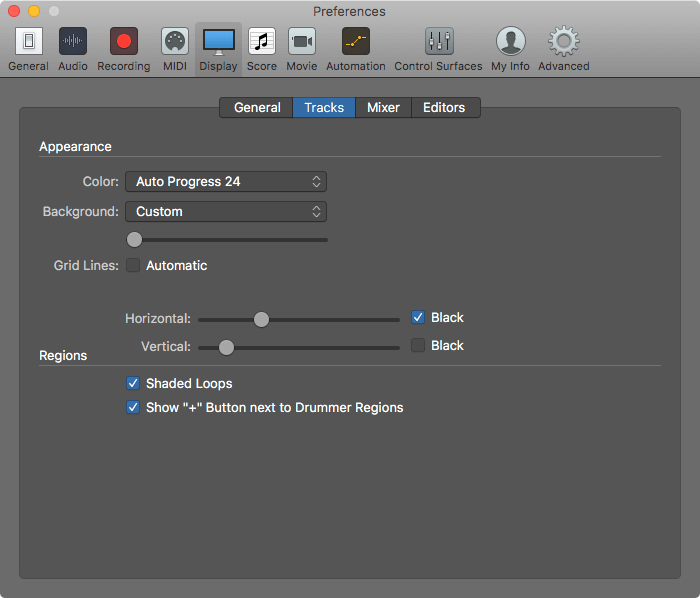Minimize the Preferences window
Viewport: 700px width, 598px height.
(x=34, y=11)
